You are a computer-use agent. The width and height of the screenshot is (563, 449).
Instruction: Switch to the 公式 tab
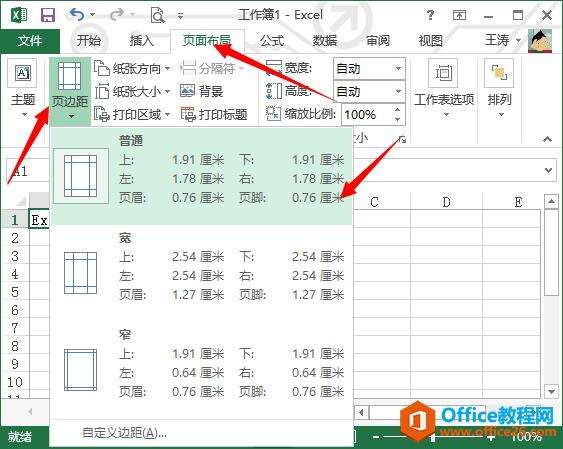tap(272, 41)
